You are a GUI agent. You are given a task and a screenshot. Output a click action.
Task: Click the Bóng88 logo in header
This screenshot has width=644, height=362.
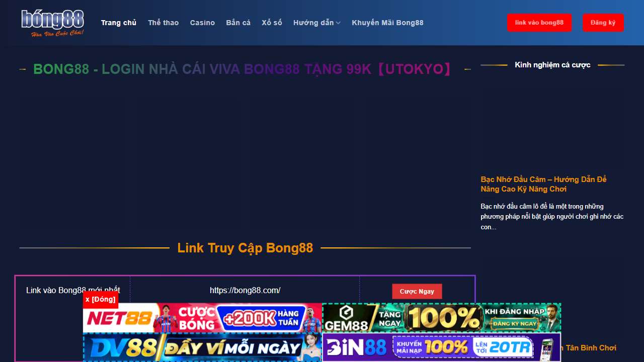point(52,23)
